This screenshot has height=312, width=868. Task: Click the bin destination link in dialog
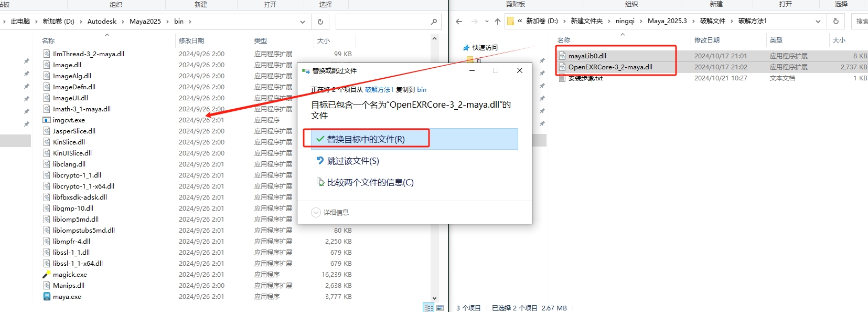(422, 90)
